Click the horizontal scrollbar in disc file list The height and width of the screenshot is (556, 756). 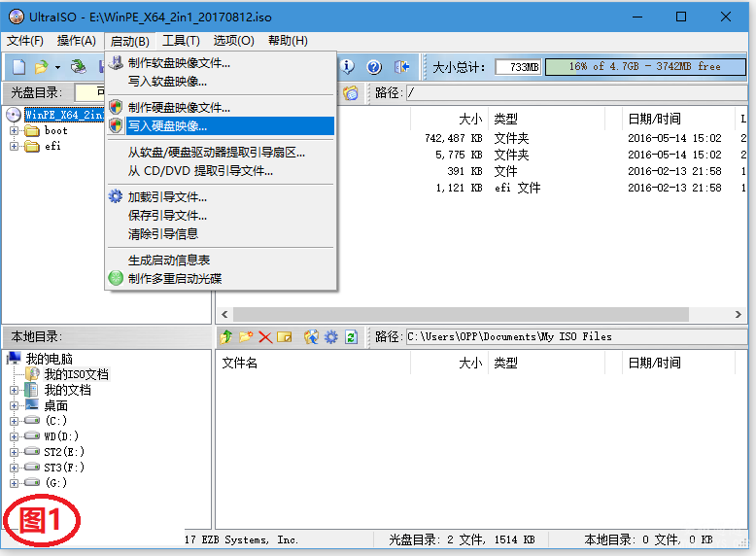click(x=461, y=314)
